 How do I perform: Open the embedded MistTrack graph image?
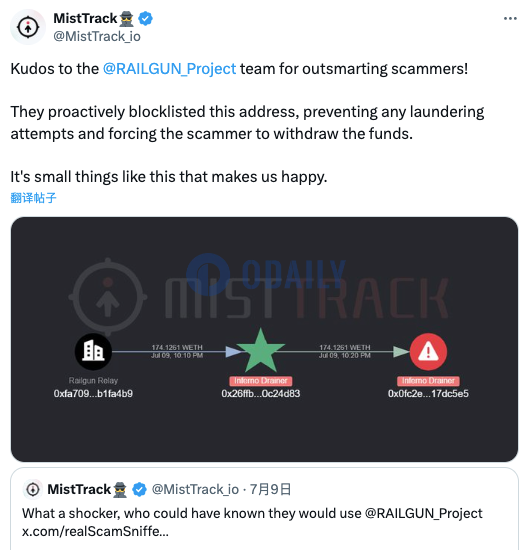point(264,339)
